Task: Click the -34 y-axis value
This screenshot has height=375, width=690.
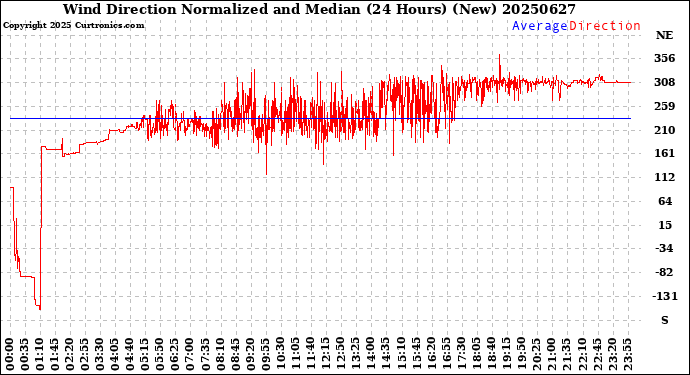Action: 664,248
